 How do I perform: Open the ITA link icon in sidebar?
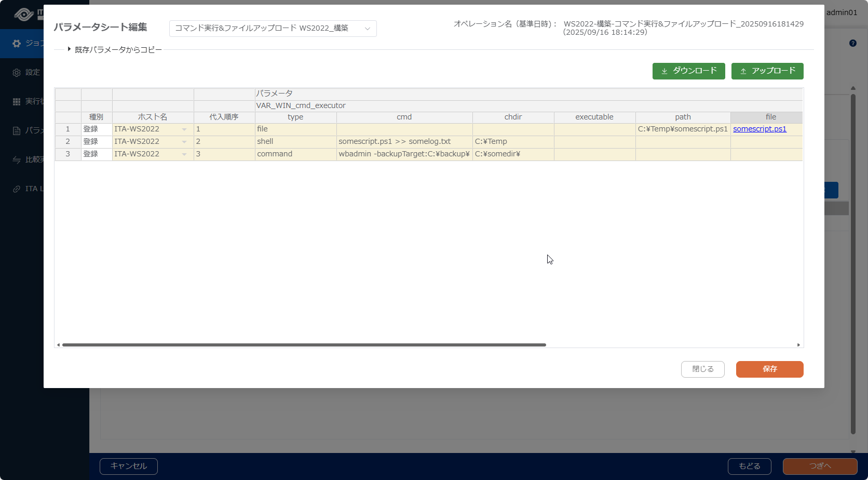point(17,189)
